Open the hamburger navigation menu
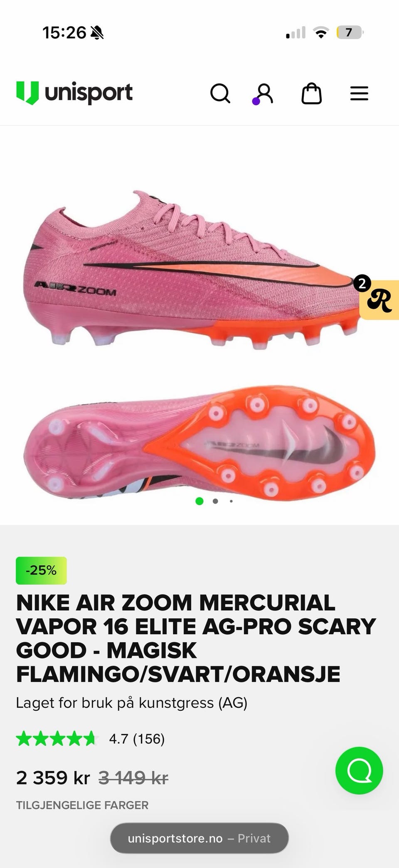This screenshot has width=399, height=868. tap(359, 94)
